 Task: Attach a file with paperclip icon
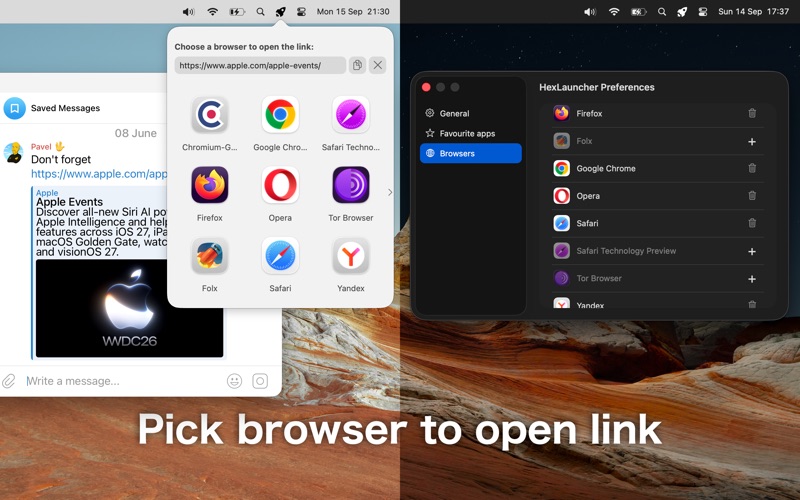point(9,381)
